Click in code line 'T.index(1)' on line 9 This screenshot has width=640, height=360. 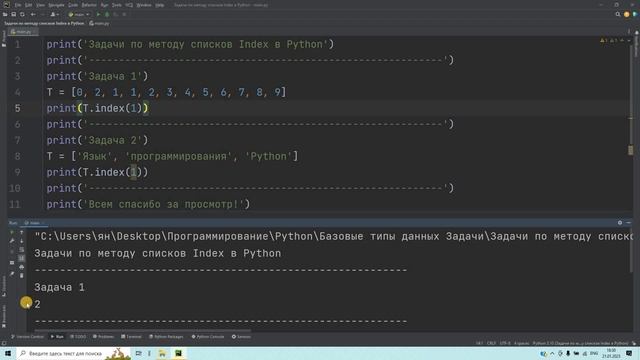coord(112,172)
